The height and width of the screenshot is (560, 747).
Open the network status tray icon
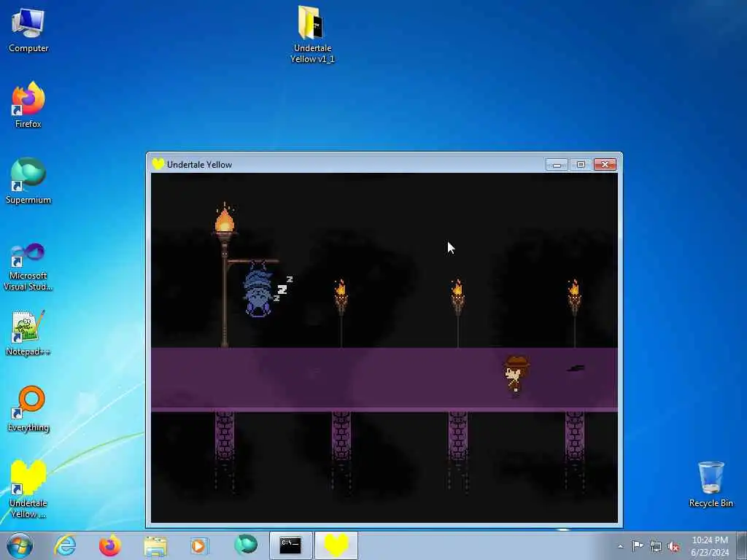pos(656,547)
